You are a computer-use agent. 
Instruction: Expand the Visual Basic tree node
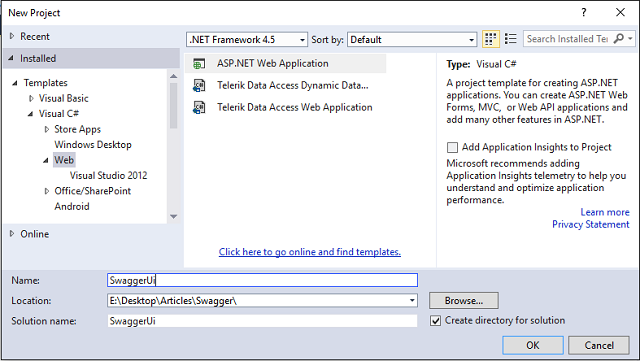31,98
